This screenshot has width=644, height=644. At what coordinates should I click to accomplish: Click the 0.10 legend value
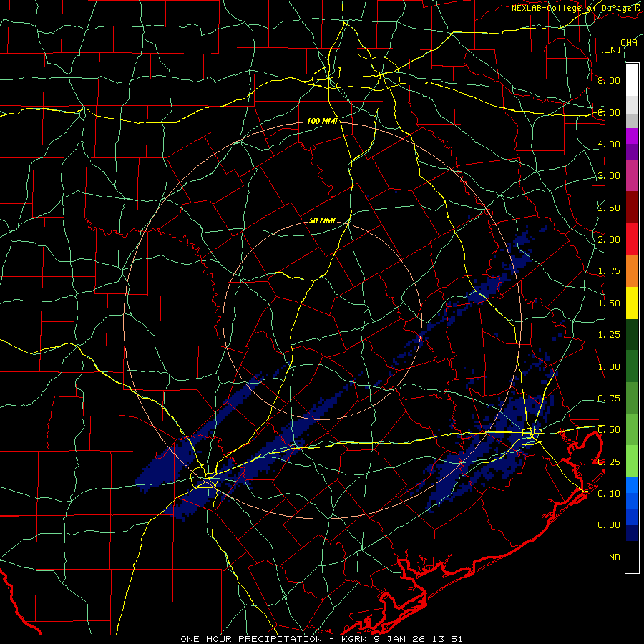609,494
